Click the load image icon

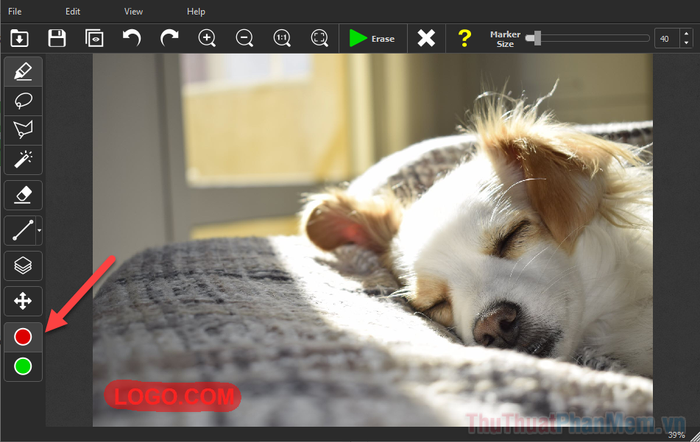point(20,38)
